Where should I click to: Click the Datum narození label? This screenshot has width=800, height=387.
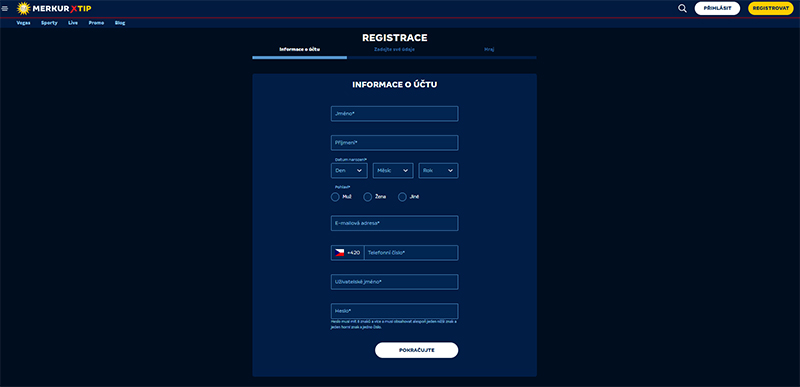coord(351,160)
